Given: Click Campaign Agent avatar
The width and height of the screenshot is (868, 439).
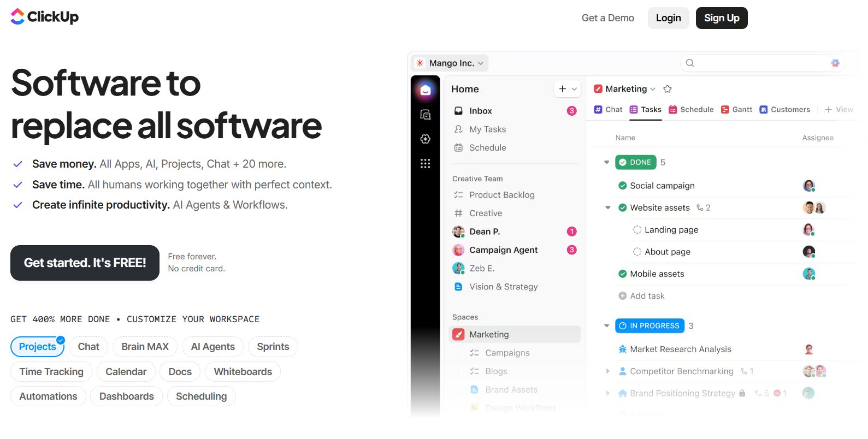Looking at the screenshot, I should coord(459,250).
